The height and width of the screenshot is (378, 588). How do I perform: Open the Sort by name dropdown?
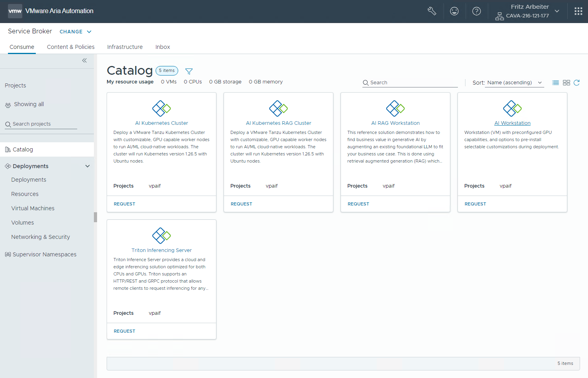pyautogui.click(x=514, y=83)
